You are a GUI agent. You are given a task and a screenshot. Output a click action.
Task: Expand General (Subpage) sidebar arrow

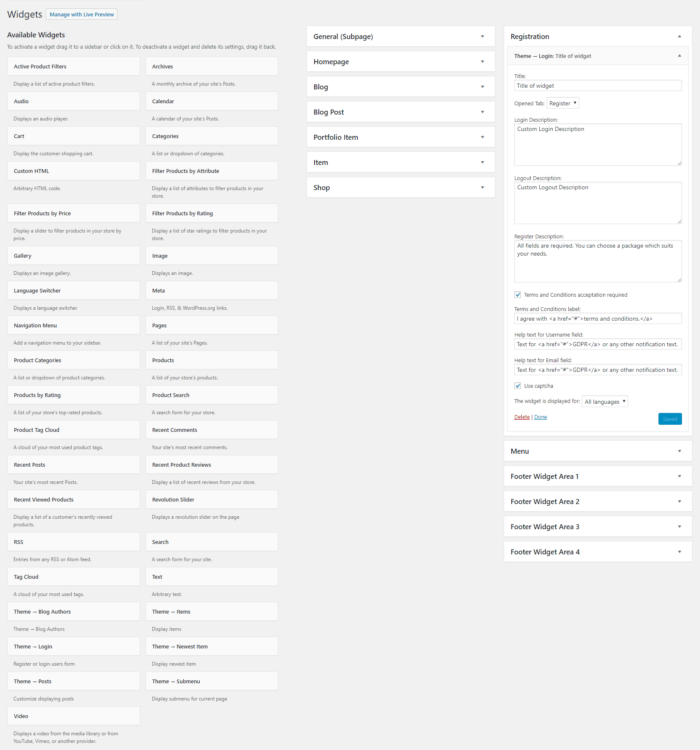pyautogui.click(x=482, y=37)
